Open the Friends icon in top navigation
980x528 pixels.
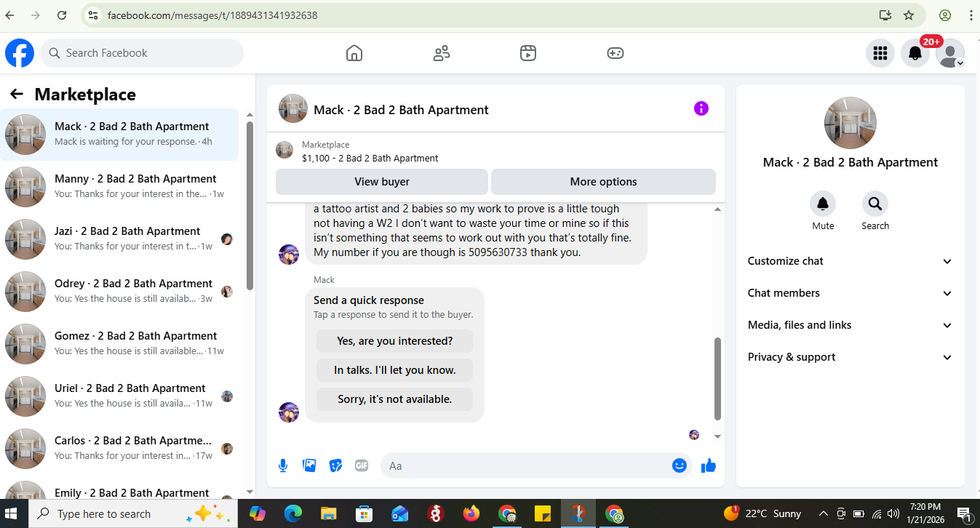tap(442, 53)
